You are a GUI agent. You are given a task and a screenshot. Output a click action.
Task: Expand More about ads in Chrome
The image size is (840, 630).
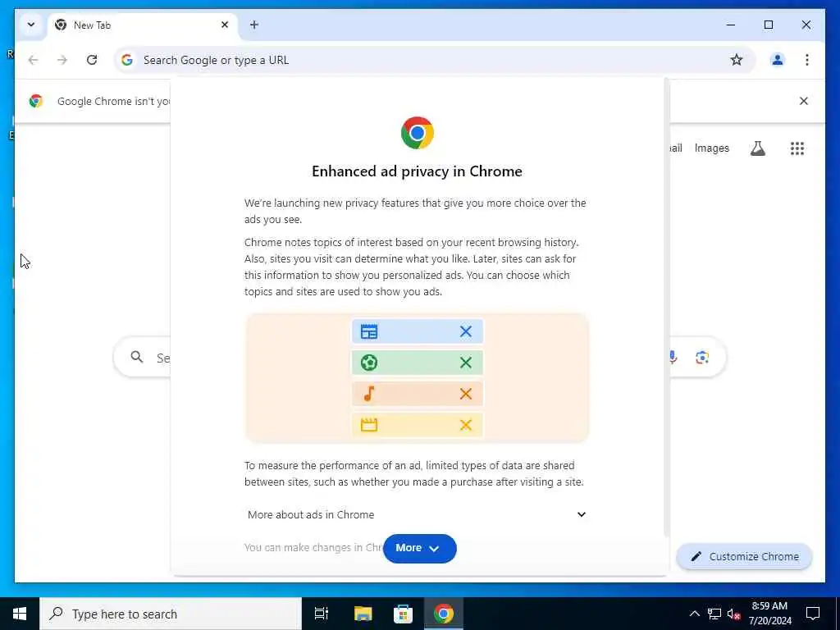(417, 514)
